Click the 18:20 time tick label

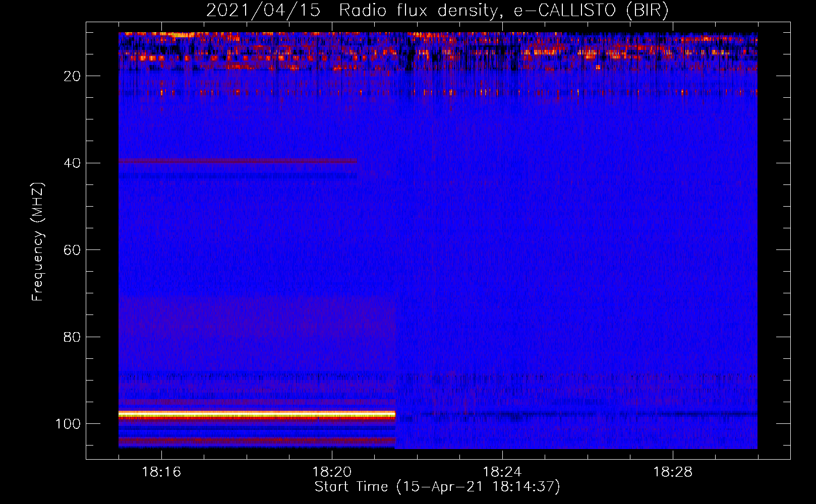point(332,472)
